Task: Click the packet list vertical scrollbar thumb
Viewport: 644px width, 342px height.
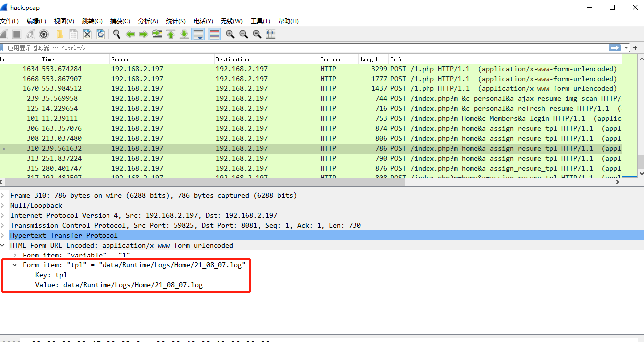Action: pos(641,162)
